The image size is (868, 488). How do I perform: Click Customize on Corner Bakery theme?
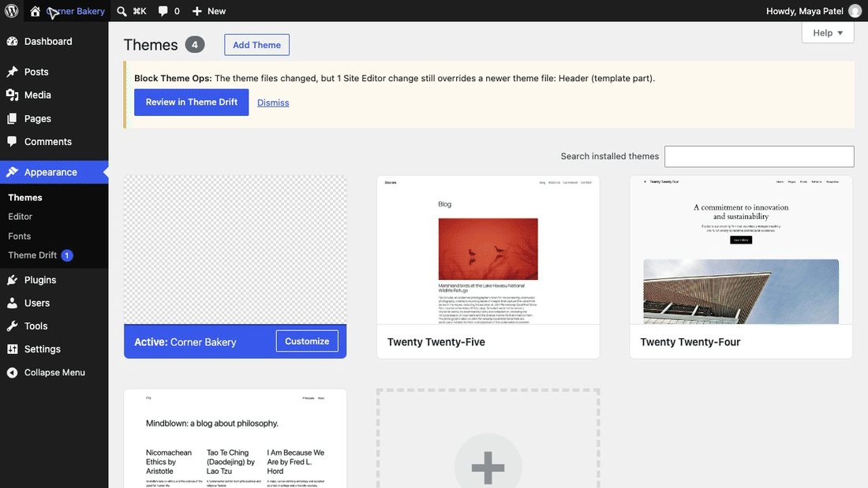(307, 341)
